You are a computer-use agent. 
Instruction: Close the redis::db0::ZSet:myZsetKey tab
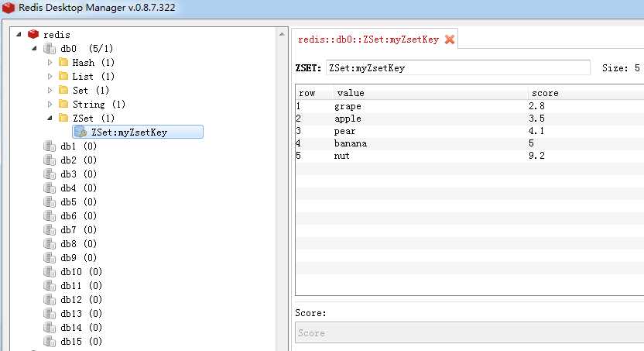pos(450,40)
